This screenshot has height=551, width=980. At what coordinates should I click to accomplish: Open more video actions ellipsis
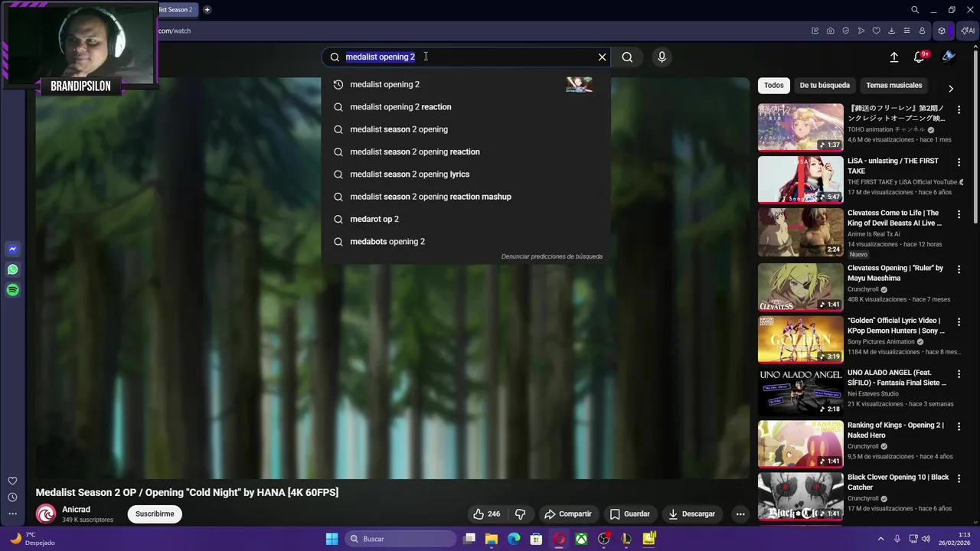pos(740,514)
